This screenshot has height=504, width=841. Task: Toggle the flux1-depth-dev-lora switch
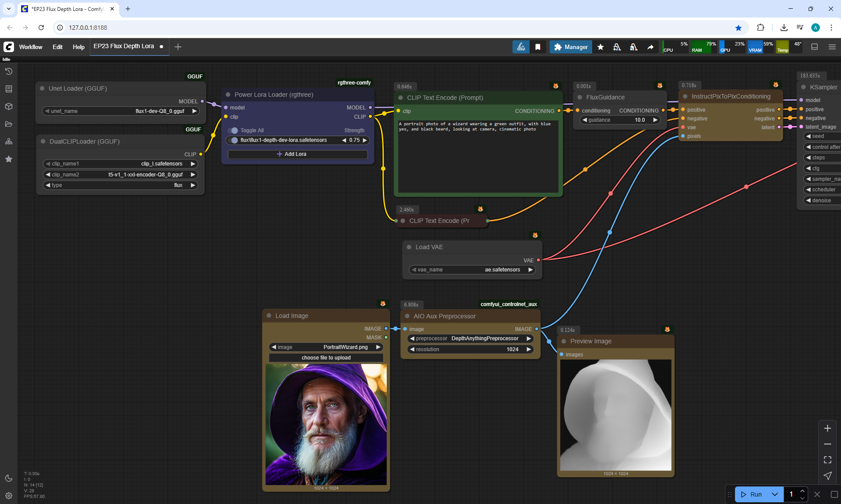(x=233, y=140)
